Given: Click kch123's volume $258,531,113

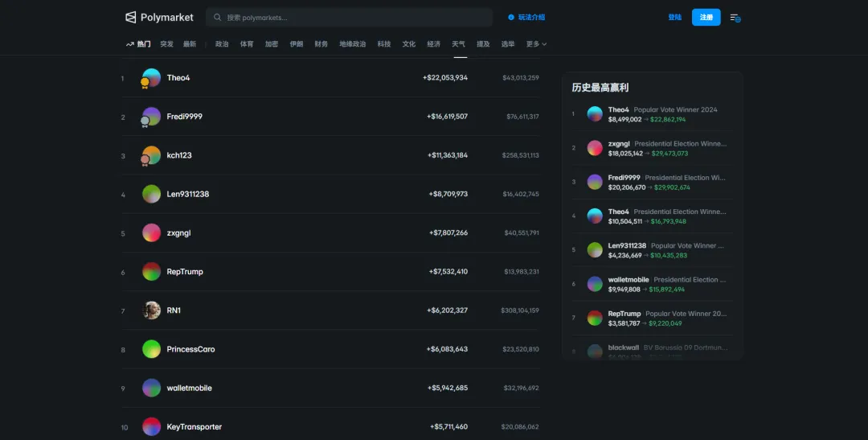Looking at the screenshot, I should pyautogui.click(x=520, y=155).
